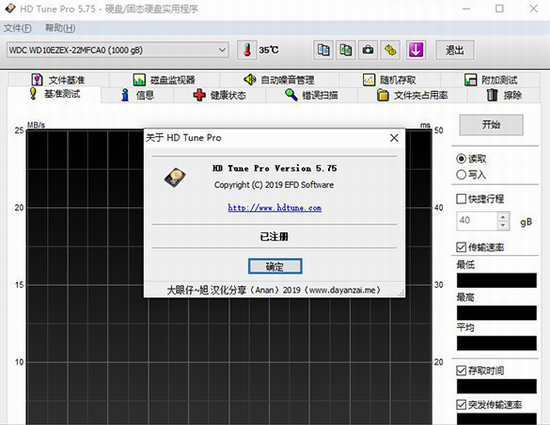The height and width of the screenshot is (425, 550).
Task: Click the 随机存取 graph icon
Action: pyautogui.click(x=369, y=80)
